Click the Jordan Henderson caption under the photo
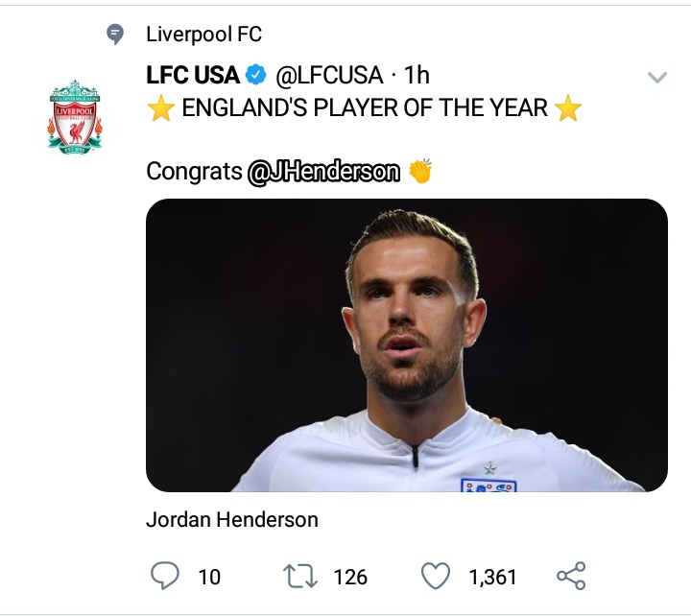The image size is (691, 616). (x=231, y=520)
